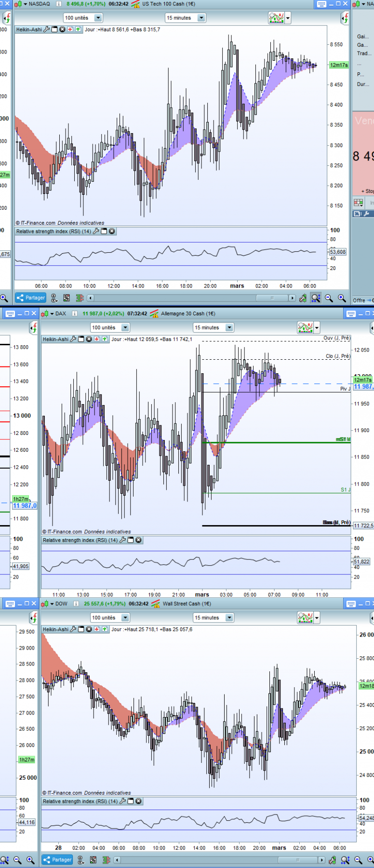Detach Heikin-Ashi panel window in NASDAQ chart
The image size is (374, 868).
coord(54,29)
